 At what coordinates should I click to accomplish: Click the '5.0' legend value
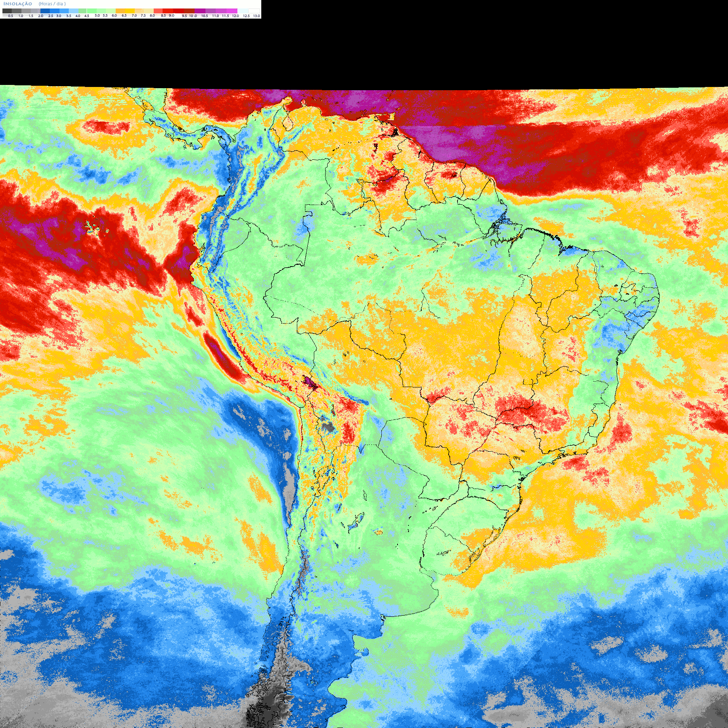pyautogui.click(x=97, y=15)
